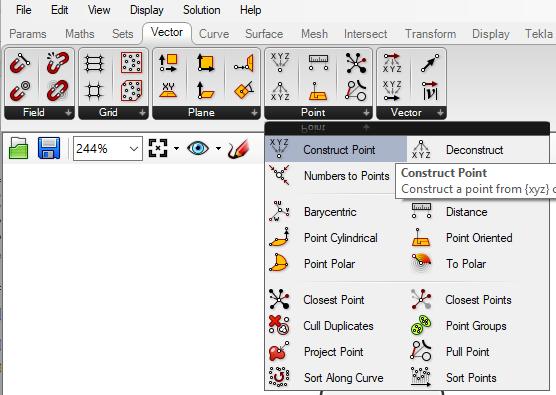This screenshot has width=556, height=395.
Task: Open file with green folder icon
Action: [18, 148]
